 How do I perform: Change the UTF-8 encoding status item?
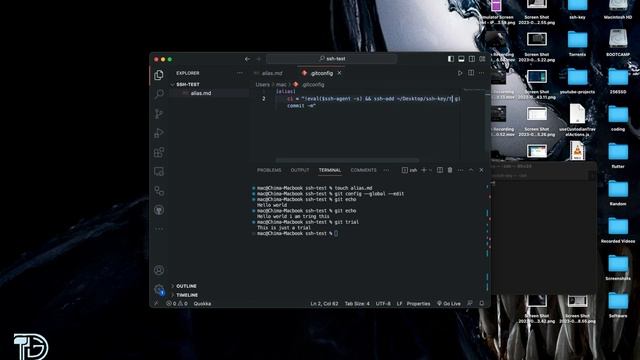[x=383, y=304]
